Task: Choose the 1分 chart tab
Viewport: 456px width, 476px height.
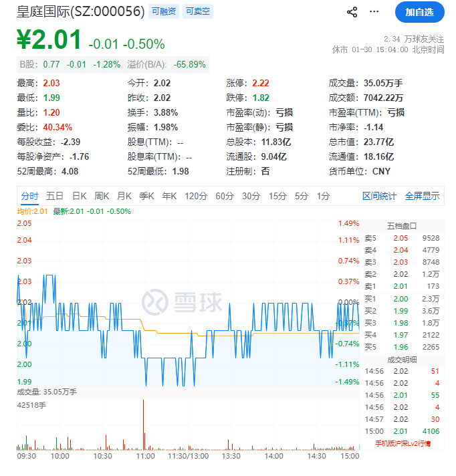Action: [324, 196]
